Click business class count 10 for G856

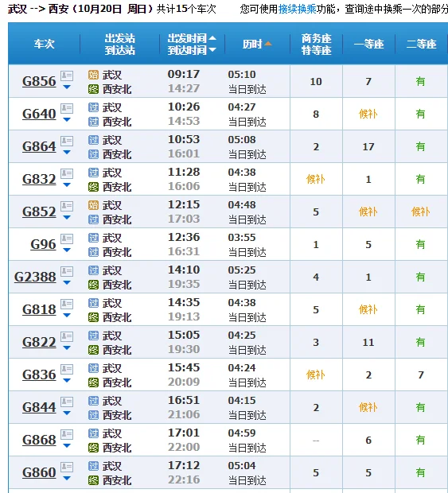[316, 82]
